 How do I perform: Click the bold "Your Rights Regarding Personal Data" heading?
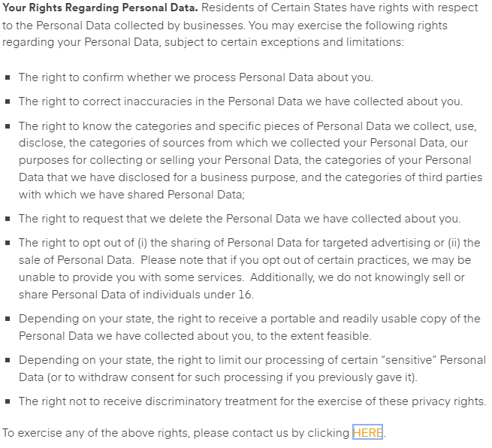[x=100, y=8]
